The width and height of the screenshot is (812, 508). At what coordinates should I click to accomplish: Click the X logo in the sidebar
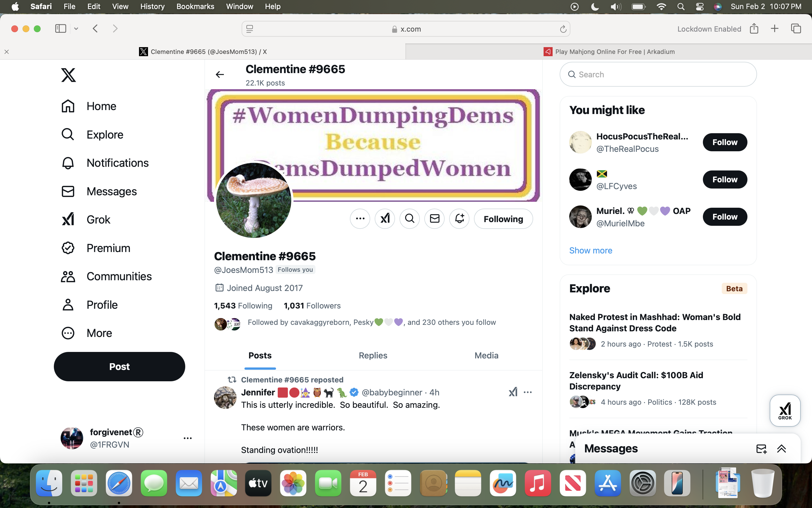69,75
